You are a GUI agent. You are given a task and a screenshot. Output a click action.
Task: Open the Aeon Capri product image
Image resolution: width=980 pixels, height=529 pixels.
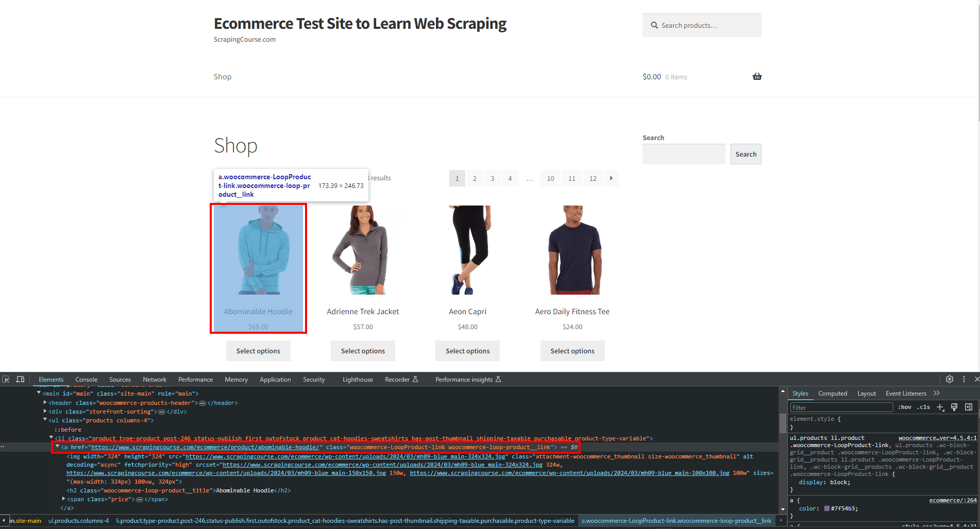467,250
